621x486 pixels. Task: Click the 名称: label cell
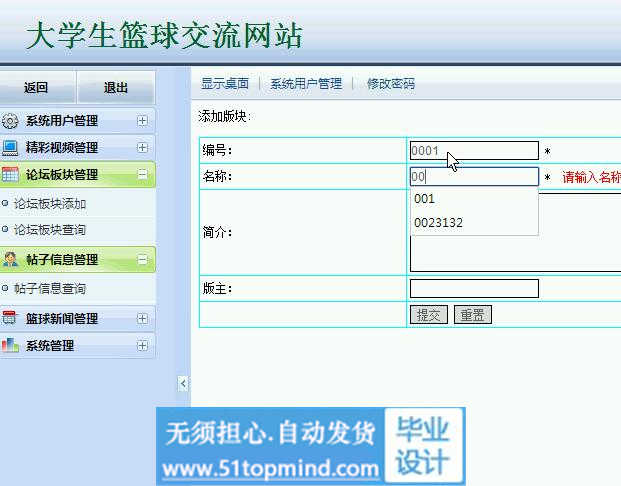click(x=303, y=176)
